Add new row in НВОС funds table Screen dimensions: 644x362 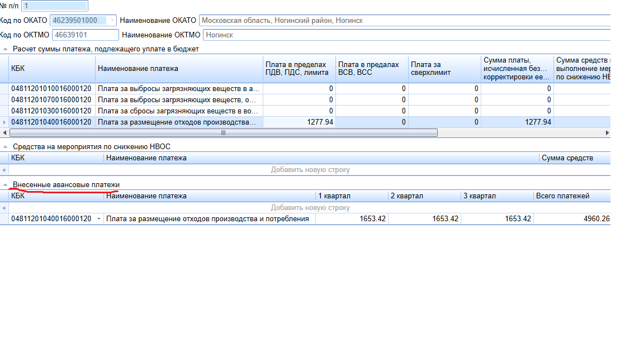pos(310,170)
